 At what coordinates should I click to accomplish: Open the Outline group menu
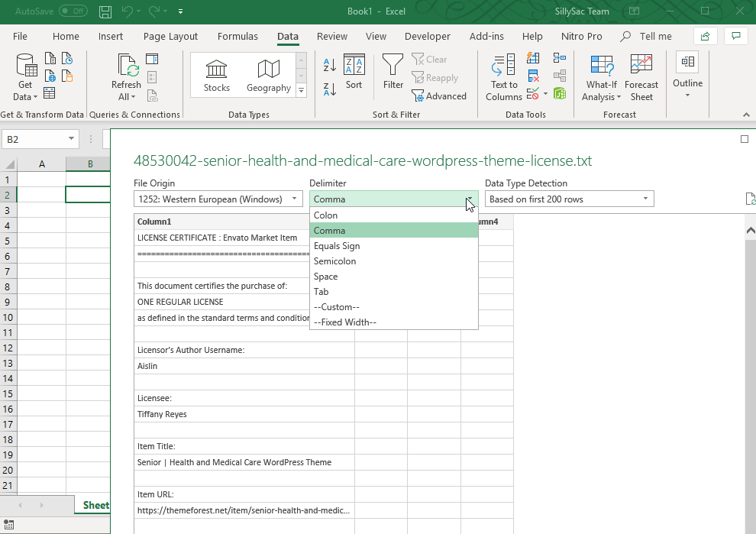coord(687,76)
